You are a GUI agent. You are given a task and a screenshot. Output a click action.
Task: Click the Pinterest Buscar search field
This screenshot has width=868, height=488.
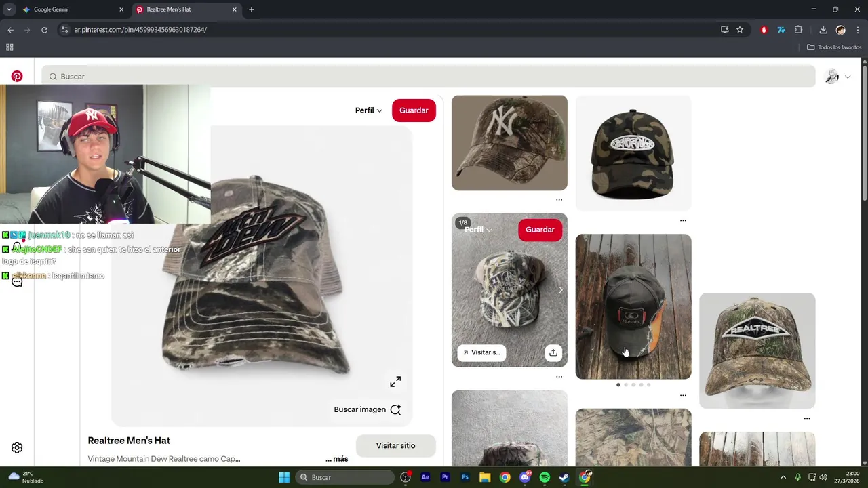point(428,77)
